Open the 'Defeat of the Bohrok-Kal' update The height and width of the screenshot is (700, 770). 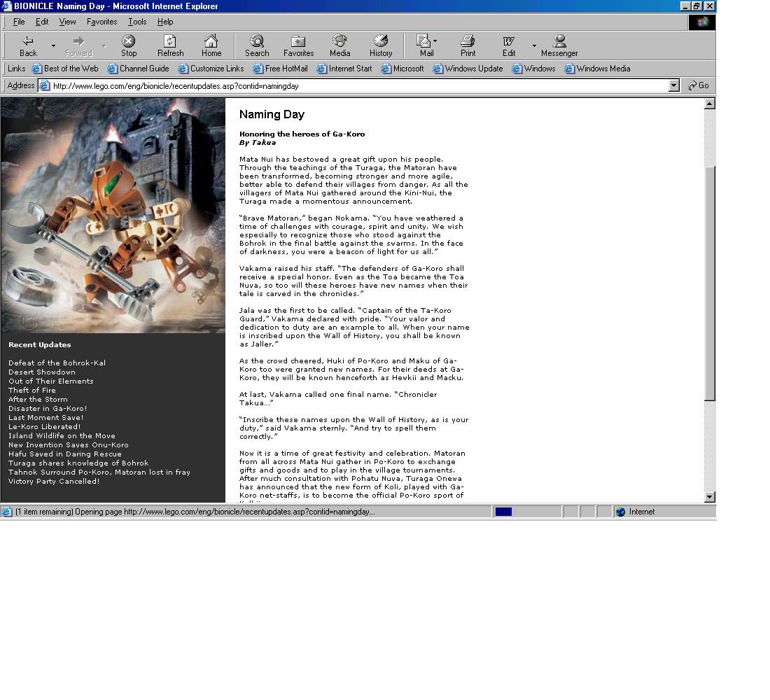point(57,363)
